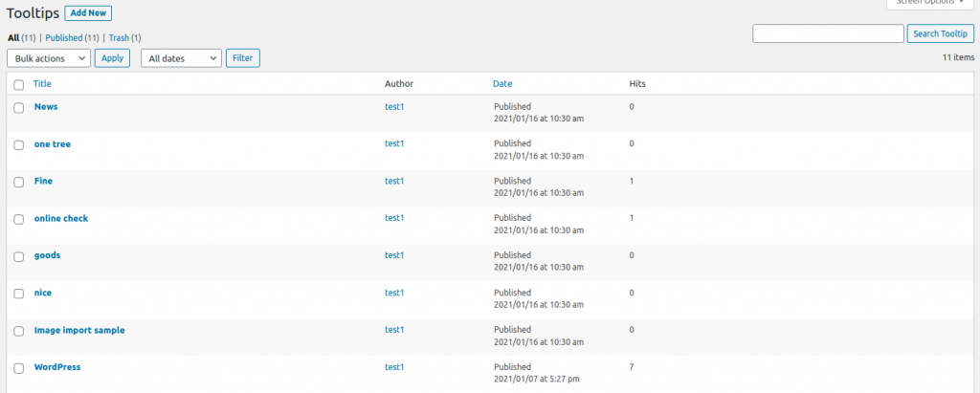Open the Image import sample tooltip
Image resolution: width=980 pixels, height=393 pixels.
79,330
